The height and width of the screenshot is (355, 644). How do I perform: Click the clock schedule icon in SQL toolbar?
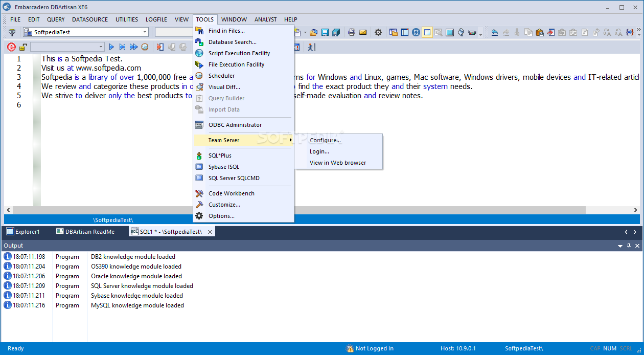145,47
